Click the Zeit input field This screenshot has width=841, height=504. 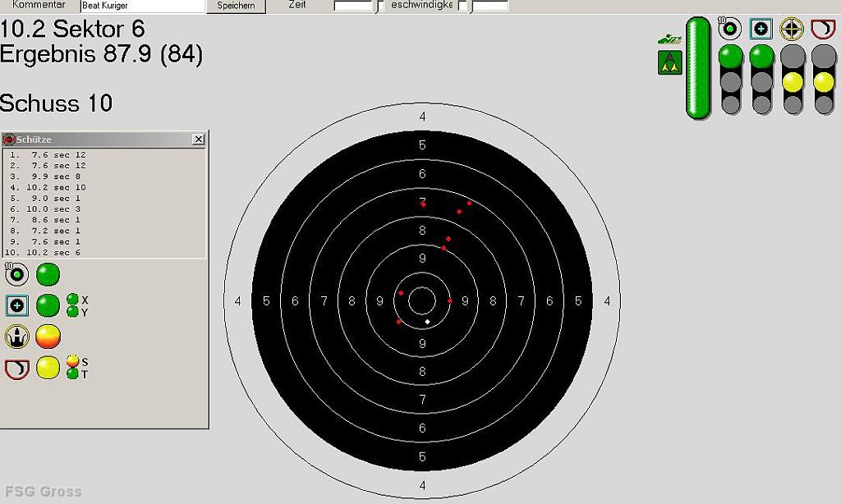[353, 6]
